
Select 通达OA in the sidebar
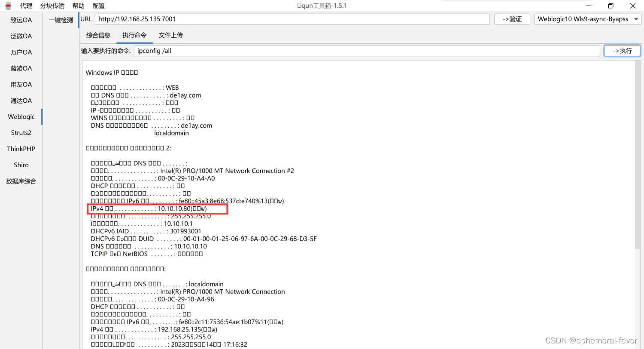(x=21, y=101)
